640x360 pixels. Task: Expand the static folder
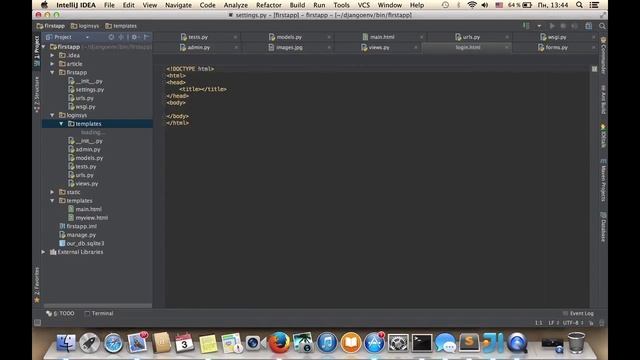(52, 192)
